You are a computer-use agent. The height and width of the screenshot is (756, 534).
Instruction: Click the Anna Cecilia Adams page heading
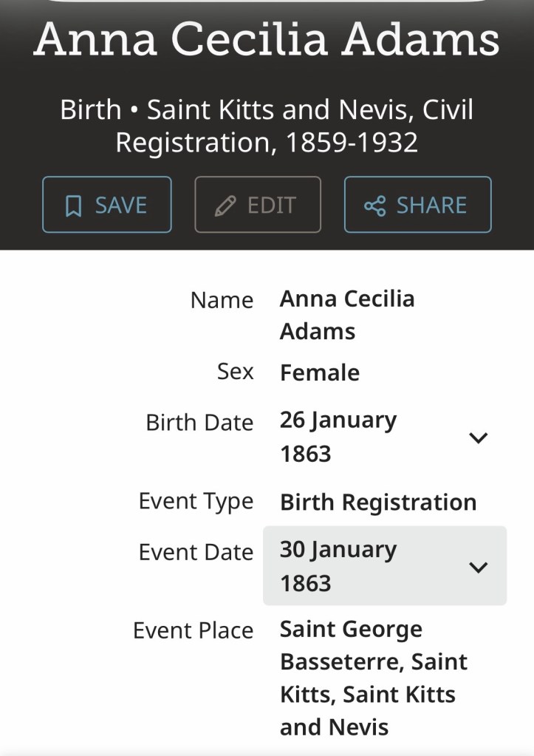tap(267, 39)
